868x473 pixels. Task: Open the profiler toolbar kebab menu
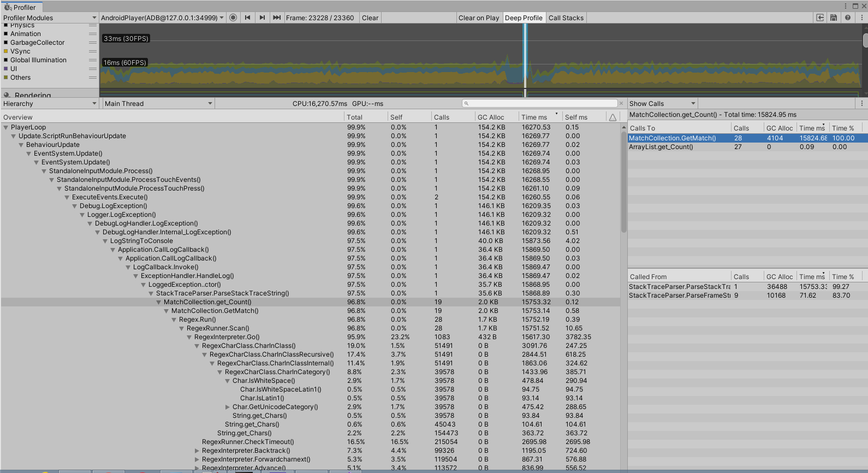862,17
